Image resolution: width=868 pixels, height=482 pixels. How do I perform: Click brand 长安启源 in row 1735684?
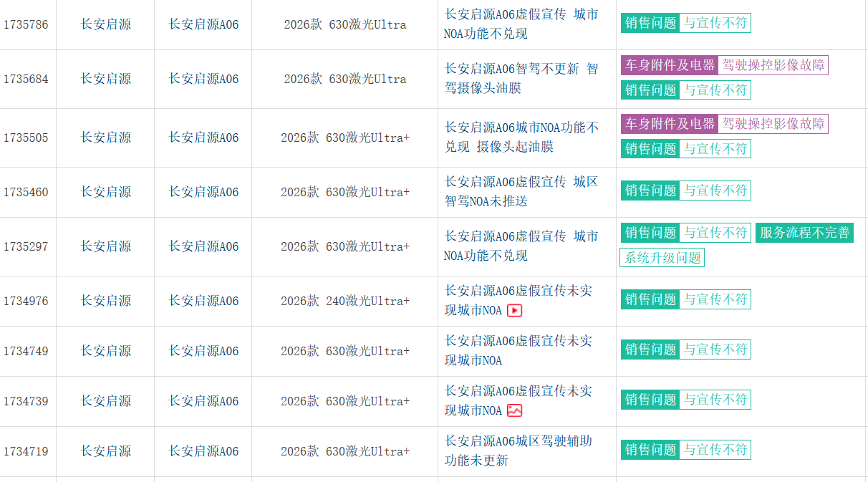(106, 79)
